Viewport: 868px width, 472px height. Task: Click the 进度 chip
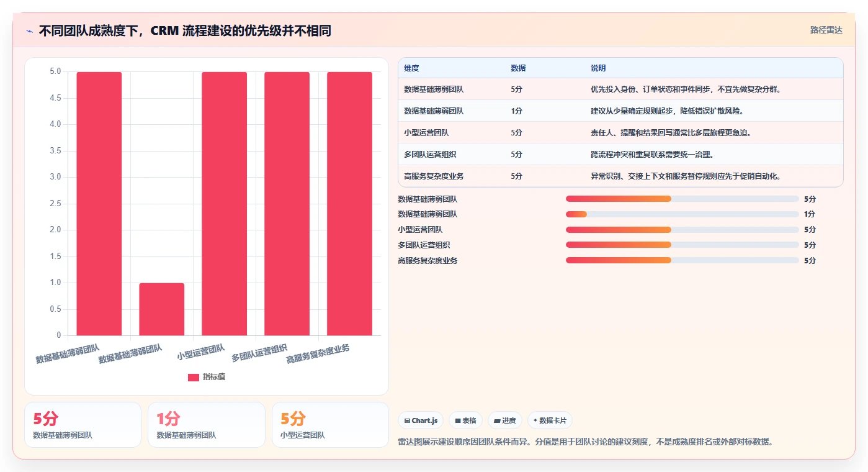click(x=505, y=420)
